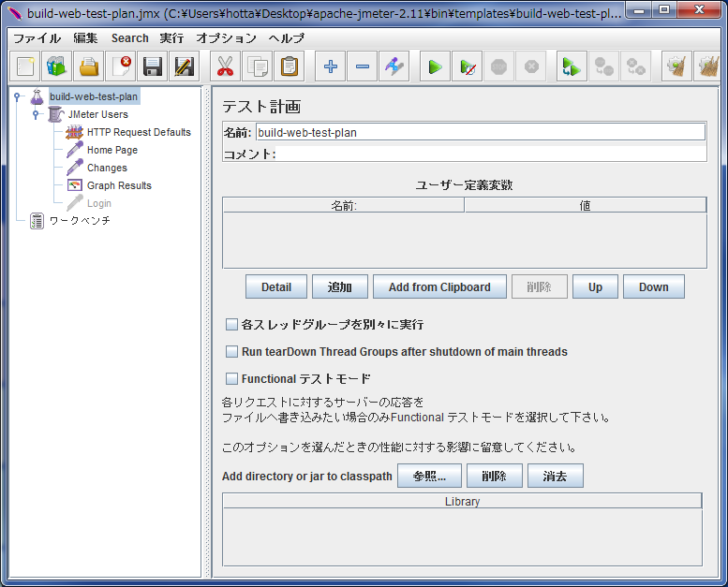Select the Home Page sampler
The image size is (728, 587).
(x=112, y=150)
